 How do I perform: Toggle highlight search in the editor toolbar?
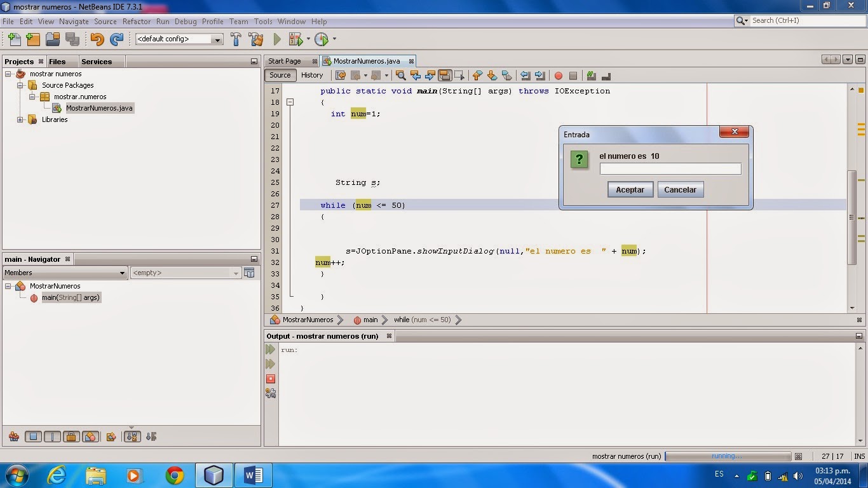tap(445, 76)
